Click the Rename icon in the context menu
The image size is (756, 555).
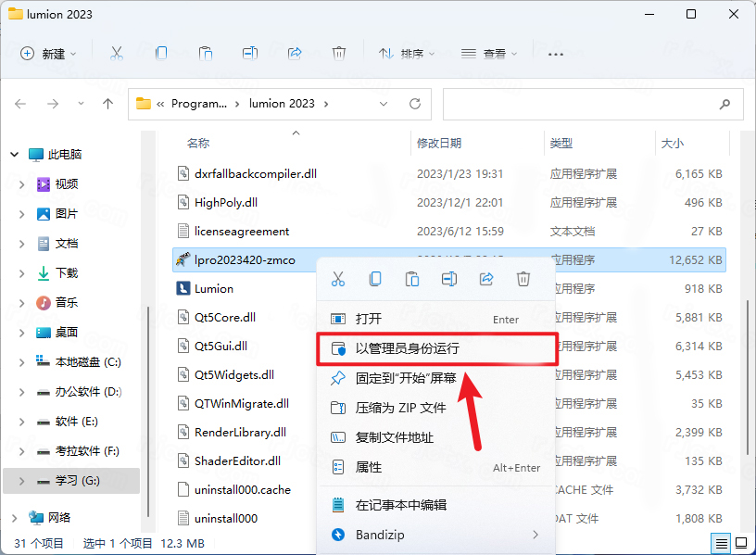(x=448, y=279)
